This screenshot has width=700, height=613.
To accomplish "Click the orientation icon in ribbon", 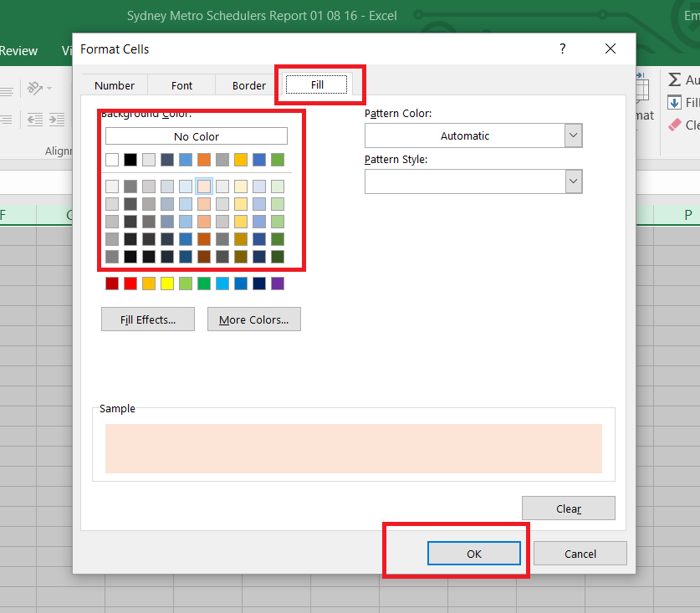I will 35,88.
